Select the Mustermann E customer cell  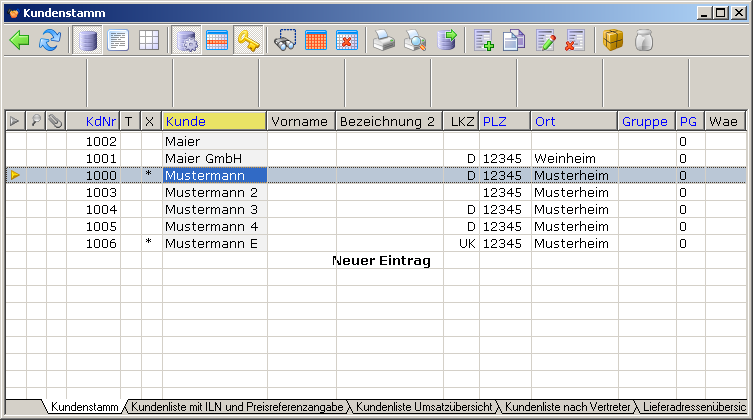pos(214,244)
